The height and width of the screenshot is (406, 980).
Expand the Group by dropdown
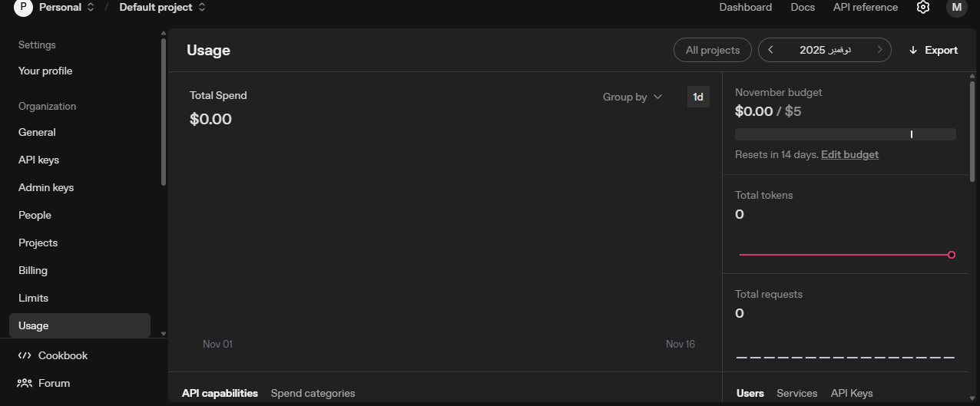click(x=632, y=97)
